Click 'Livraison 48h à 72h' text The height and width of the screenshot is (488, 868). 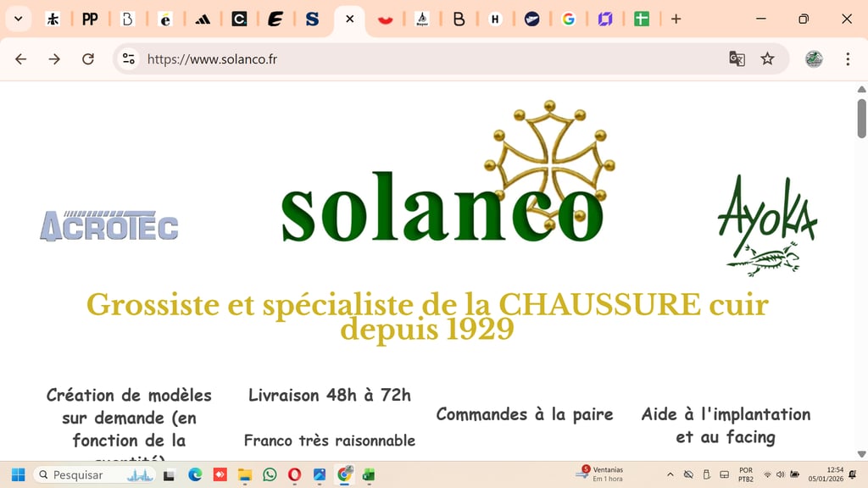point(330,395)
